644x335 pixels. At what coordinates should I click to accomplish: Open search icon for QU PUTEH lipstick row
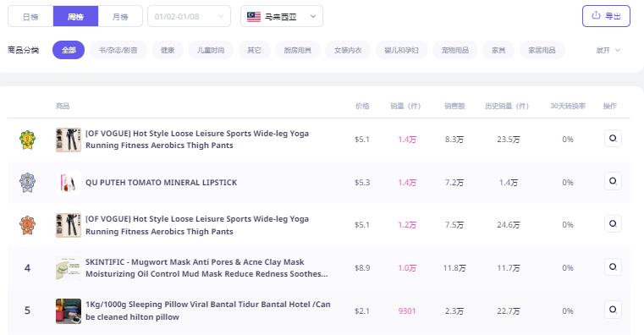pyautogui.click(x=613, y=181)
